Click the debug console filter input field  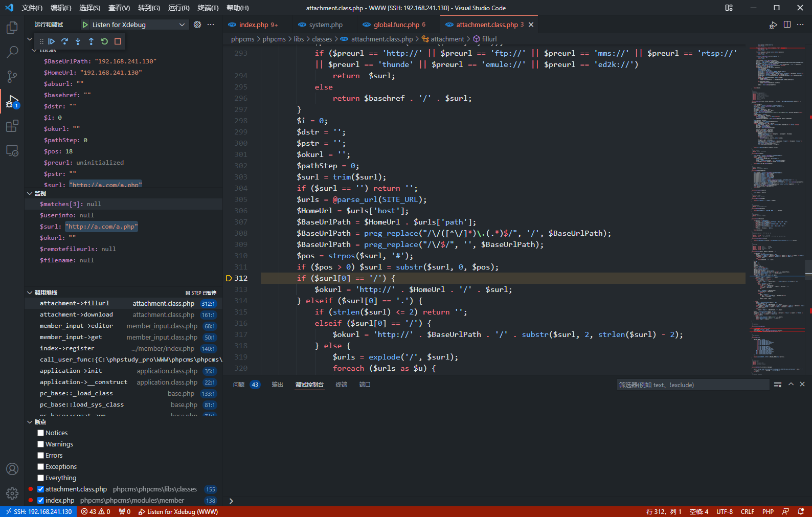click(x=692, y=385)
